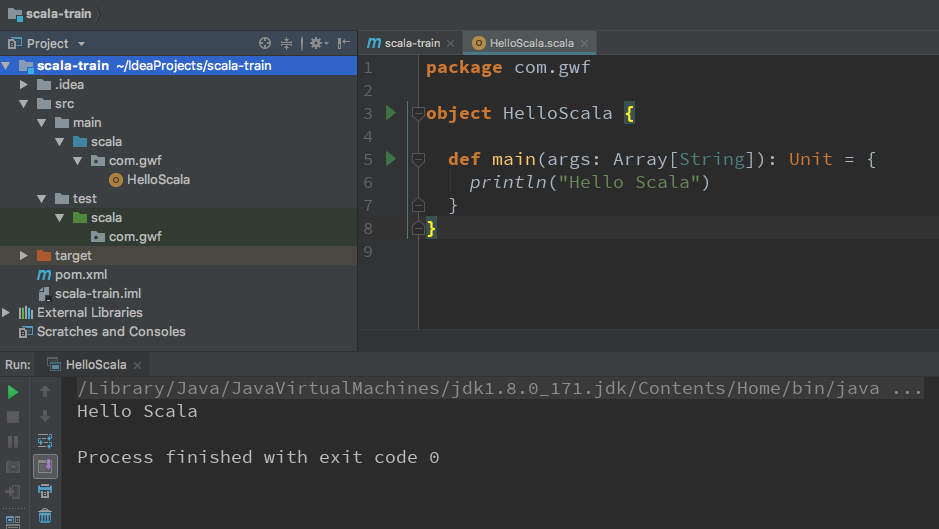This screenshot has height=529, width=939.
Task: Expand External Libraries node
Action: pyautogui.click(x=6, y=313)
